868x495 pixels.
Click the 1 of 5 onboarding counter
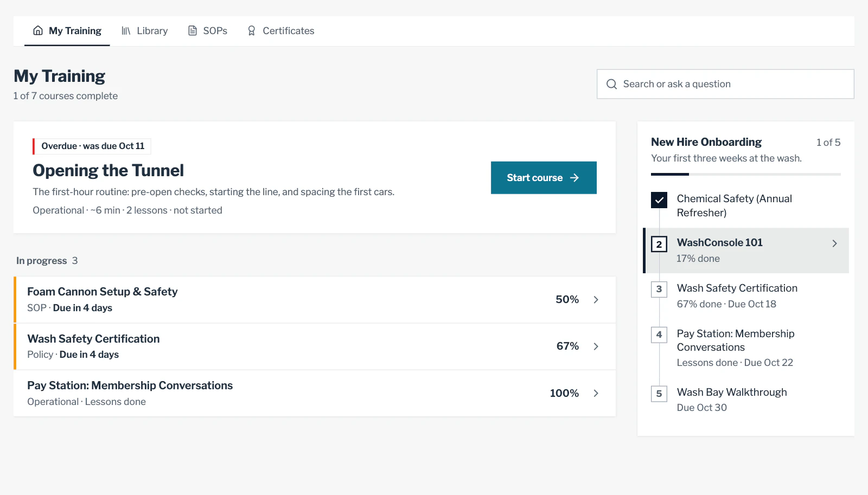(828, 143)
